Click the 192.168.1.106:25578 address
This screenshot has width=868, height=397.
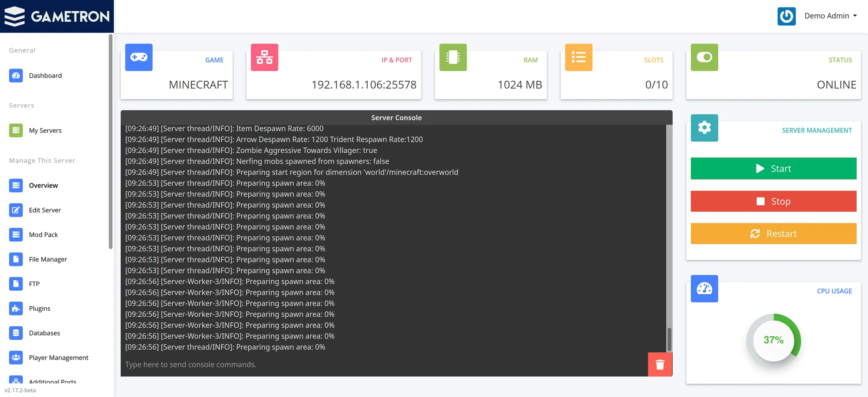tap(364, 85)
